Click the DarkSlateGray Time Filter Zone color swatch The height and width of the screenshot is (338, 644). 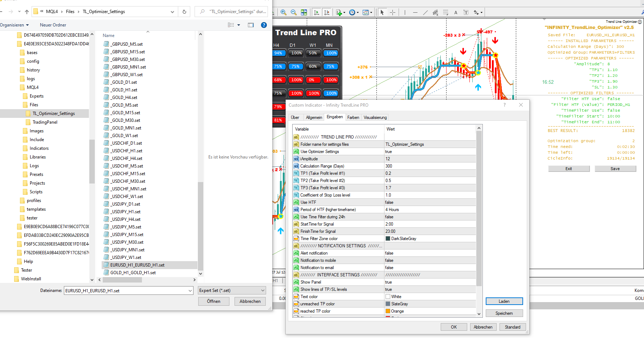click(388, 239)
